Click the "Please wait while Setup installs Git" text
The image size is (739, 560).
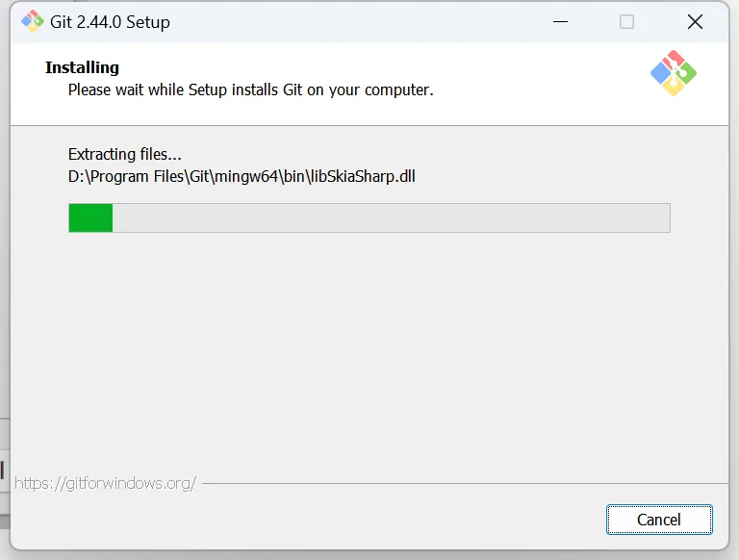click(x=250, y=90)
